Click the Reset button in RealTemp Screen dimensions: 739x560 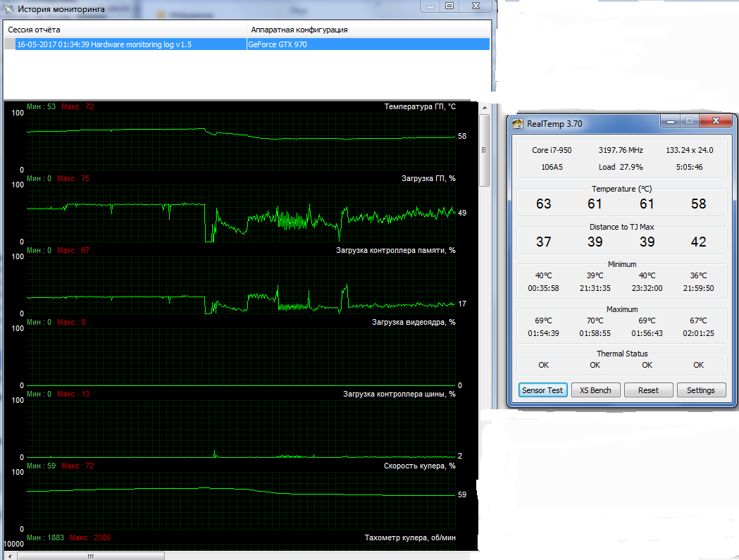[648, 390]
